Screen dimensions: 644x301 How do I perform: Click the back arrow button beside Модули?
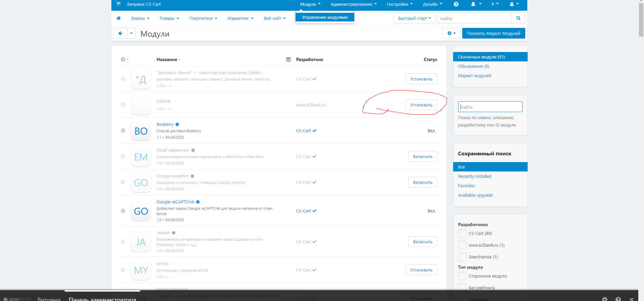click(120, 33)
